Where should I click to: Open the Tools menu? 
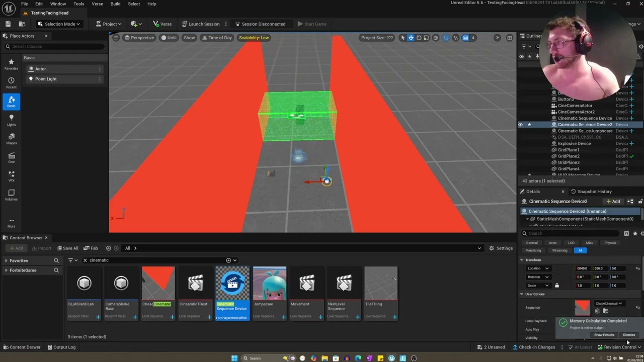[78, 4]
